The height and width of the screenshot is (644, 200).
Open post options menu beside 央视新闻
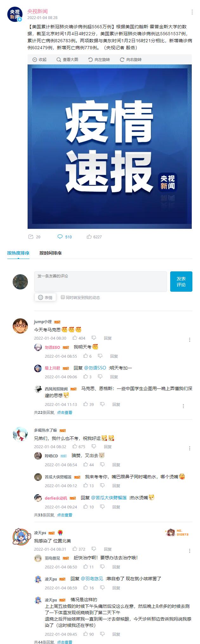point(192,12)
